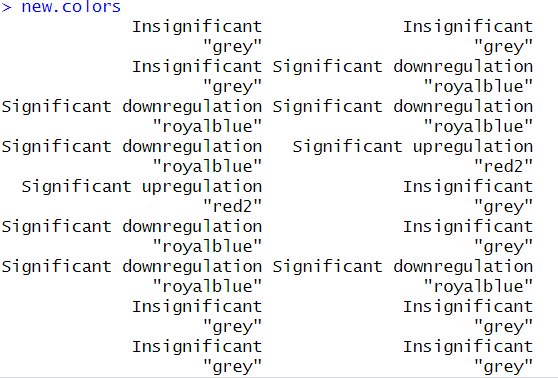The image size is (558, 378).
Task: Click the right-column Significant upregulation label
Action: (412, 147)
